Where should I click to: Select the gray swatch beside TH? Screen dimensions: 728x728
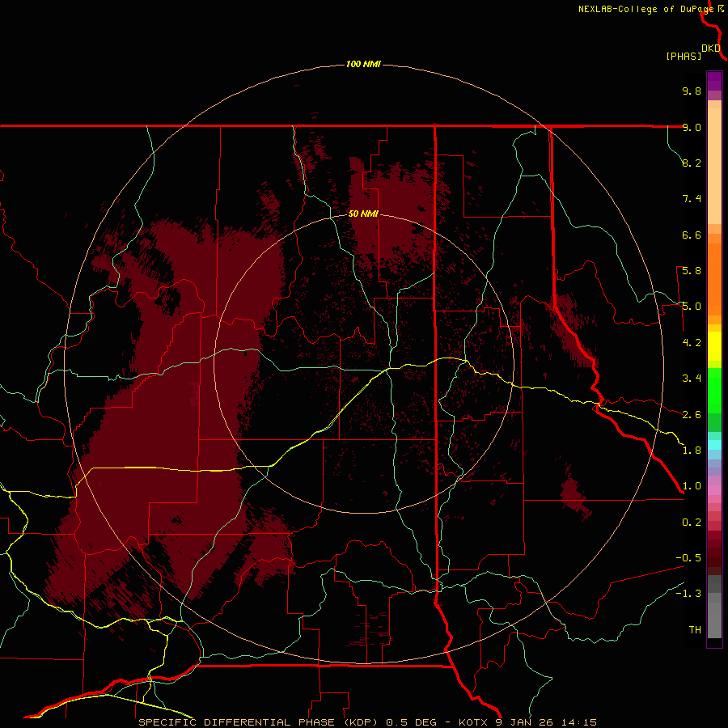click(714, 622)
